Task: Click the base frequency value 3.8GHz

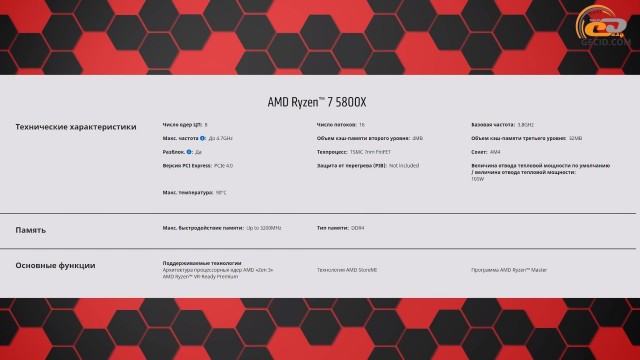Action: [x=525, y=125]
